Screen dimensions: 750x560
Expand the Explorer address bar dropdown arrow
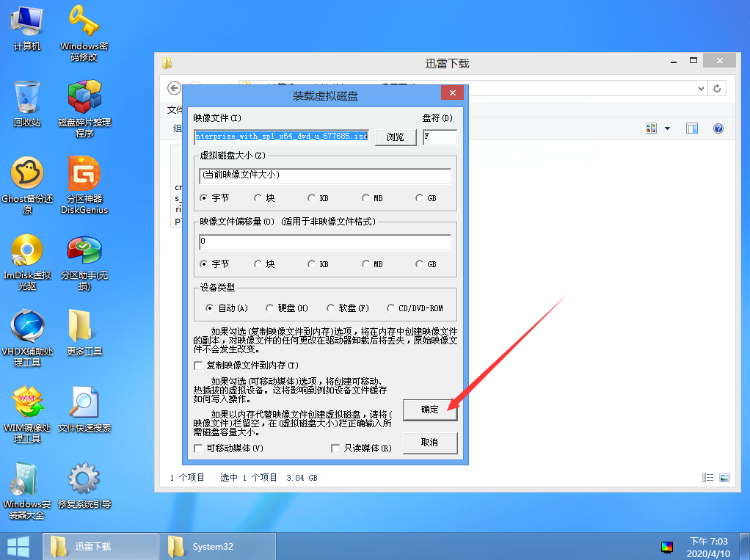[x=701, y=88]
